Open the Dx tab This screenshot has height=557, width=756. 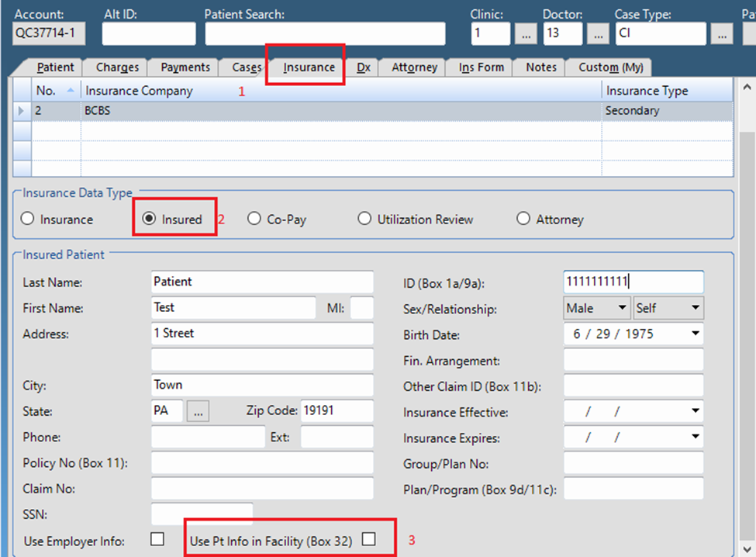coord(363,67)
